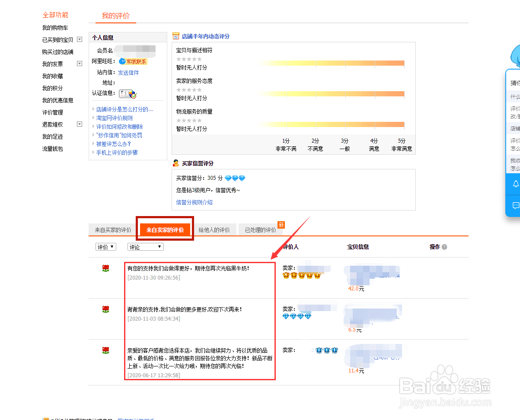Click the notification bell icon on right panel
The image size is (520, 420).
click(x=514, y=184)
